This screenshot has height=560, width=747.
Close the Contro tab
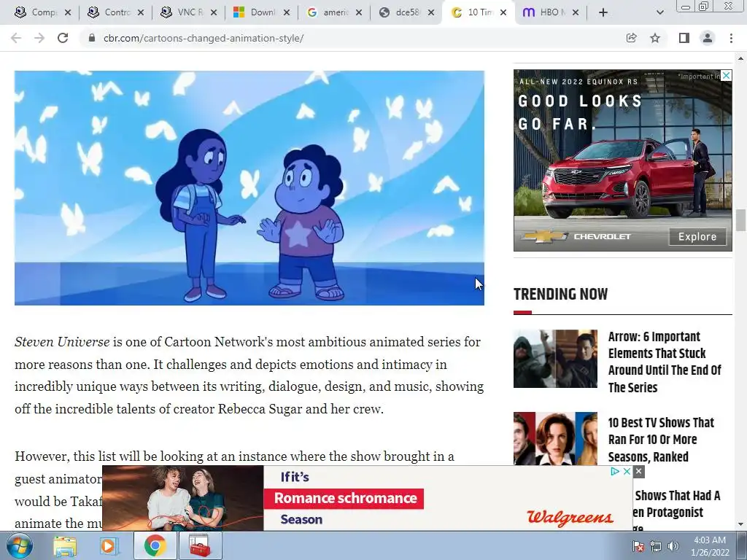coord(141,13)
